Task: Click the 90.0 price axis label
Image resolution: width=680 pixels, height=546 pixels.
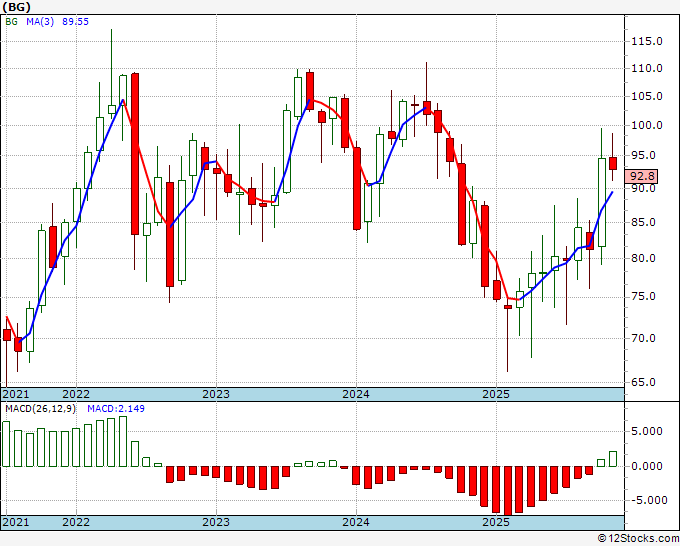Action: (644, 189)
